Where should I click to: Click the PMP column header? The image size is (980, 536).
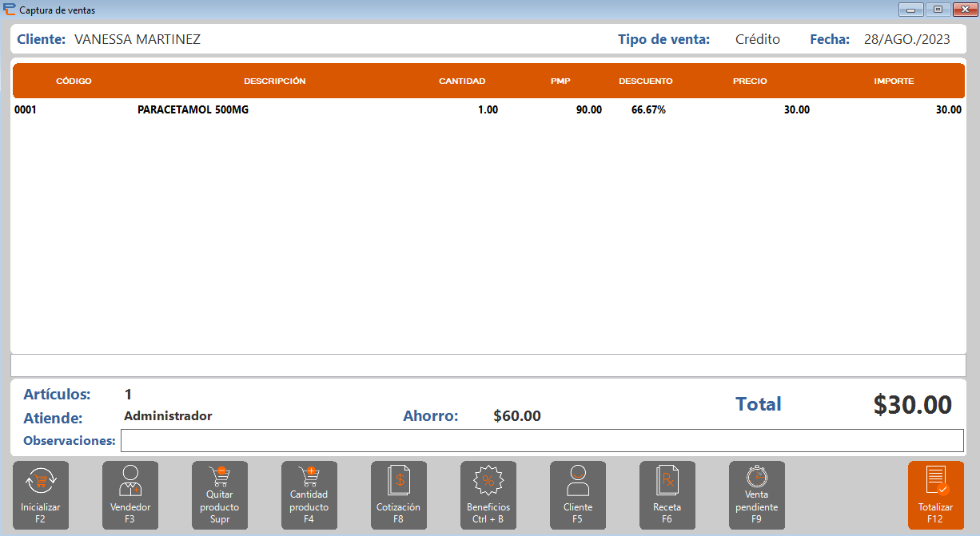(560, 81)
